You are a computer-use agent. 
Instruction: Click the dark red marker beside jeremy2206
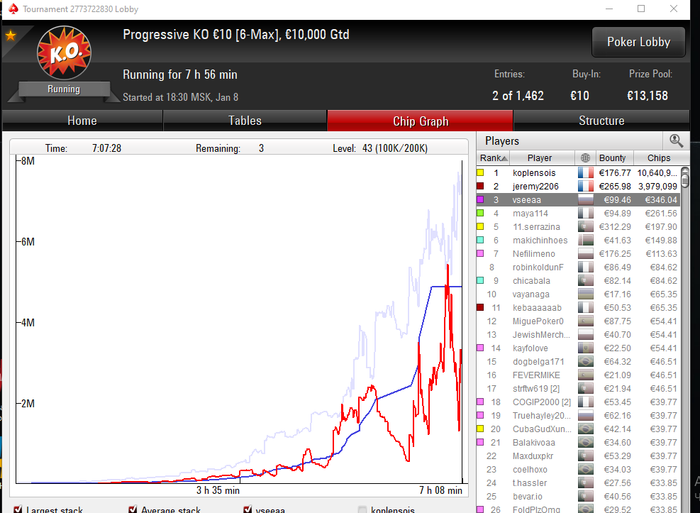point(480,186)
